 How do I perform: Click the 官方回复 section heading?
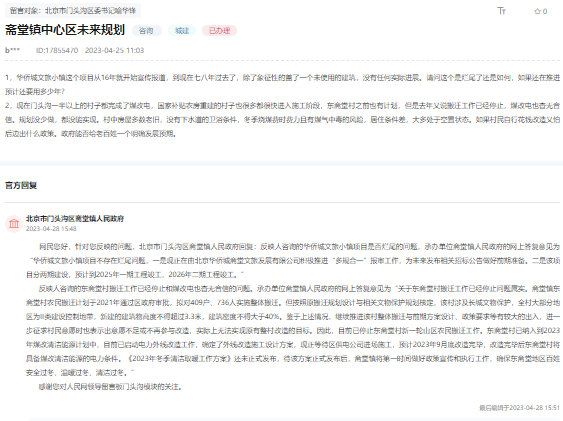tap(21, 186)
